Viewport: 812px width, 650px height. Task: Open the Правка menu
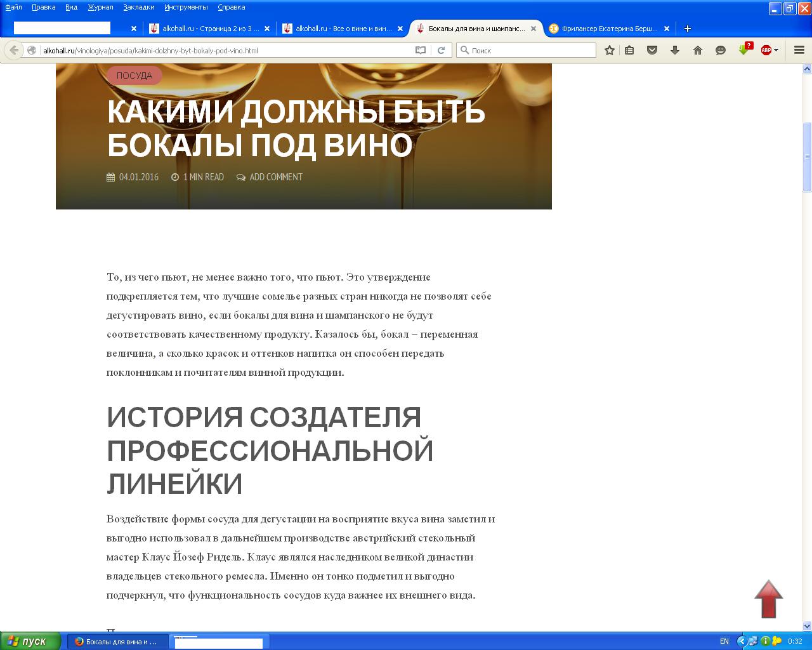pos(43,7)
